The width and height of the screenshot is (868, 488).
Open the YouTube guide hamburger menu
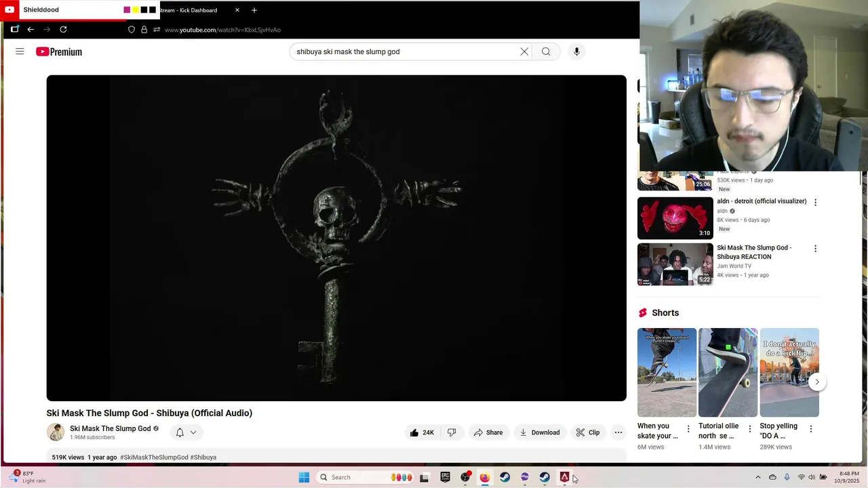(20, 52)
